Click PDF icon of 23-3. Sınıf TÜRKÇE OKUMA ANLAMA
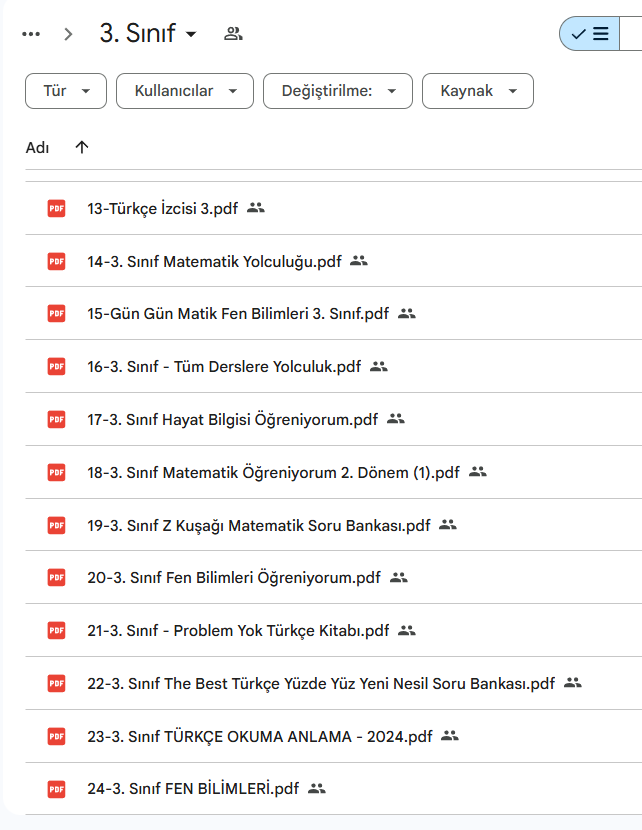 57,736
